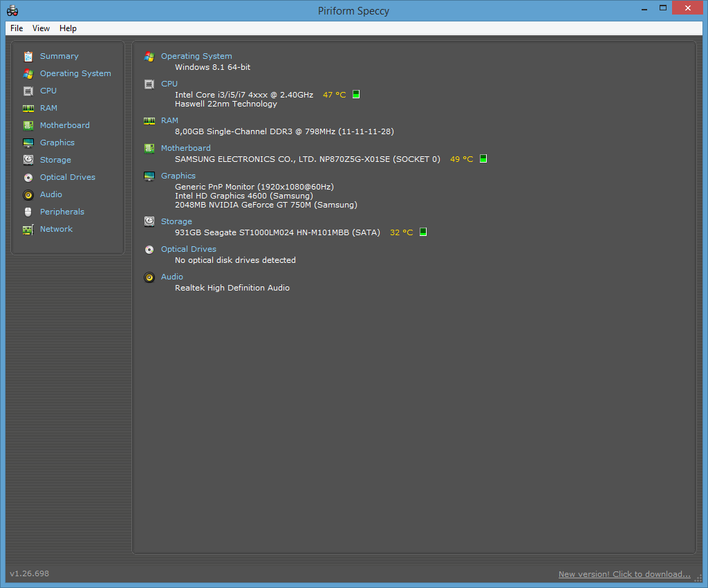Click the Audio speaker icon in sidebar
Screen dimensions: 708x588
point(28,195)
